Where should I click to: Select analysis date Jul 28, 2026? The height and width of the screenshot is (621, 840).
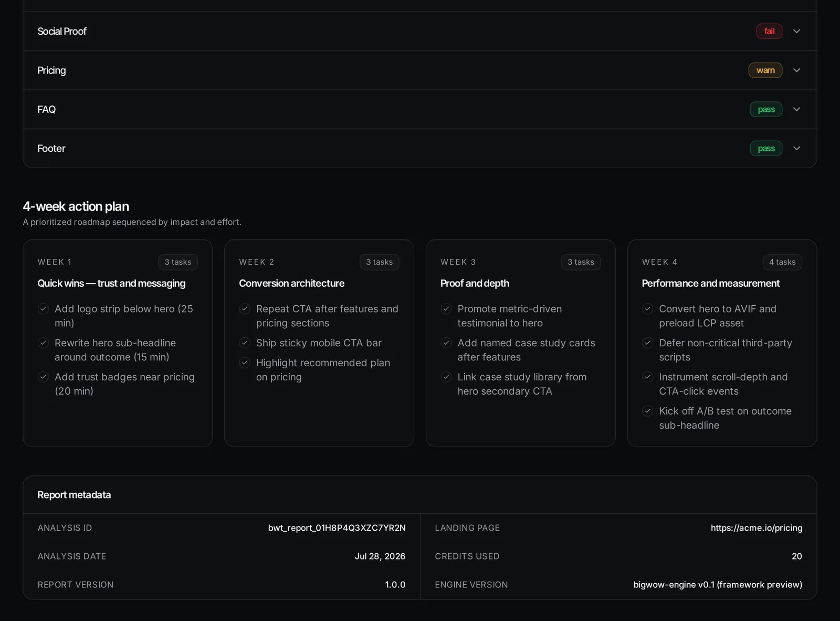(380, 556)
